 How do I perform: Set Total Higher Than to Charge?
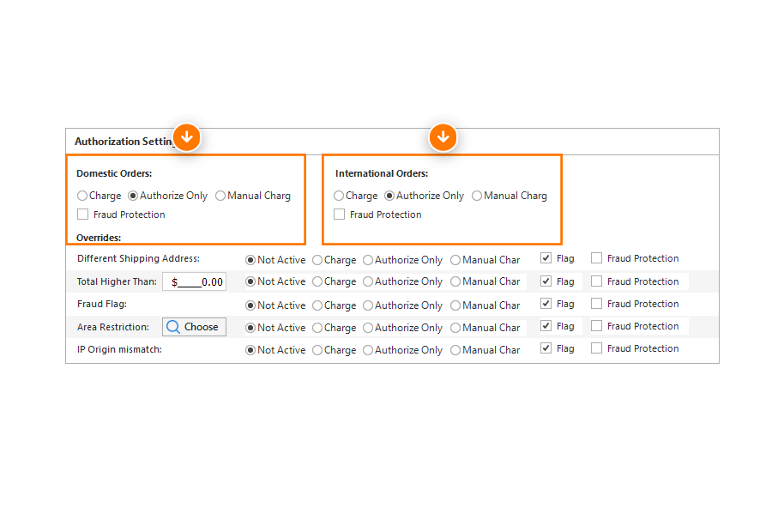click(317, 281)
